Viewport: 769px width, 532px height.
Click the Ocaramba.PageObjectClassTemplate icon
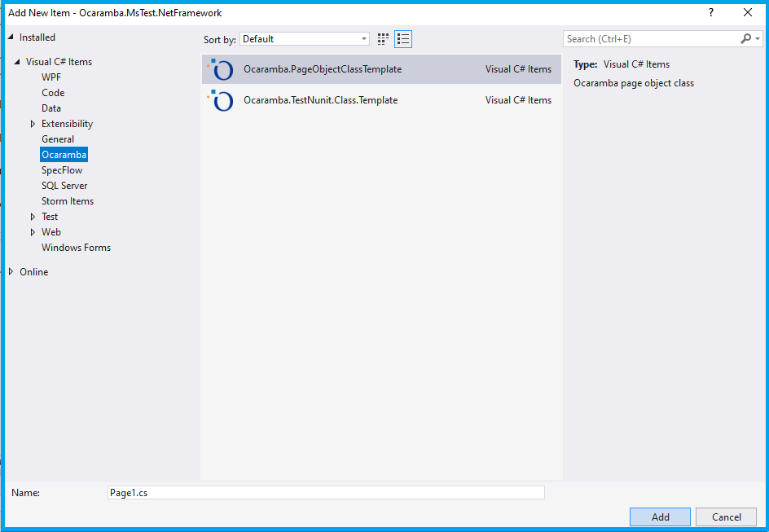point(221,69)
